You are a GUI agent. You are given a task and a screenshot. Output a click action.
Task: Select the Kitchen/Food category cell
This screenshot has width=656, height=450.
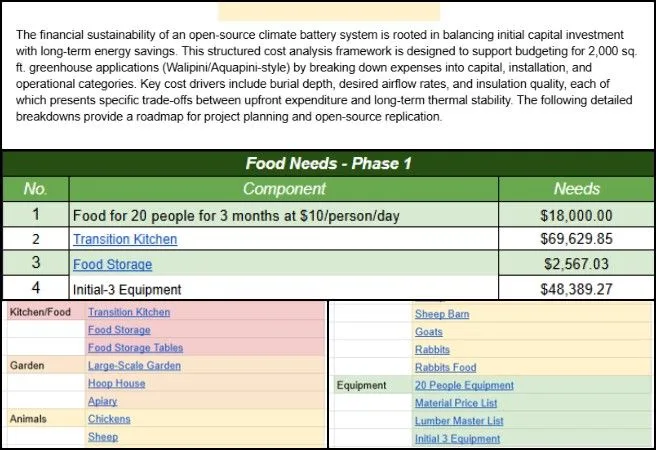coord(40,312)
